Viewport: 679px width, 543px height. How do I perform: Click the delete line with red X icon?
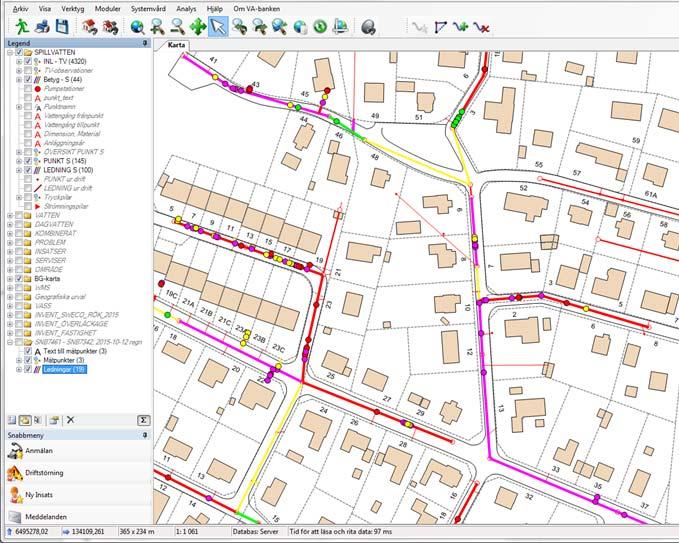click(x=481, y=27)
